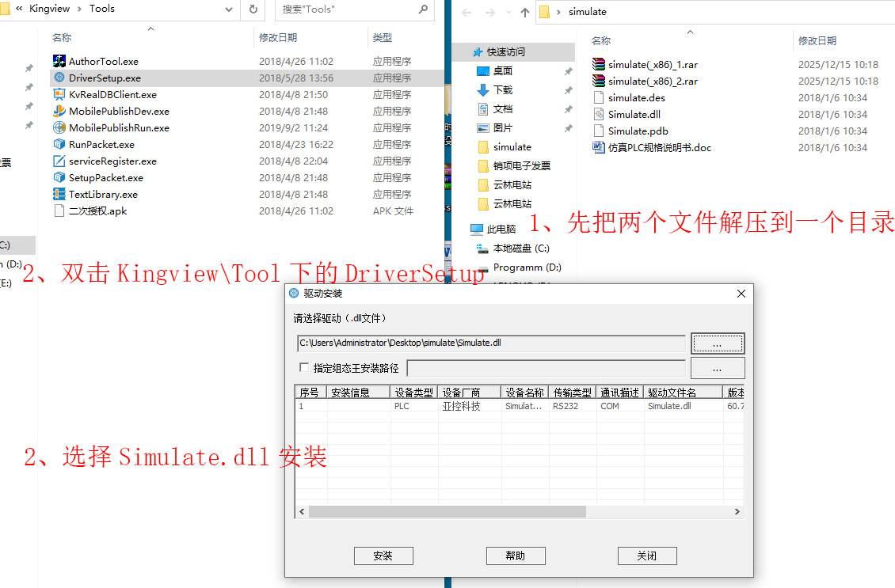Screen dimensions: 895x588
Task: Open the address bar history dropdown
Action: pos(229,9)
